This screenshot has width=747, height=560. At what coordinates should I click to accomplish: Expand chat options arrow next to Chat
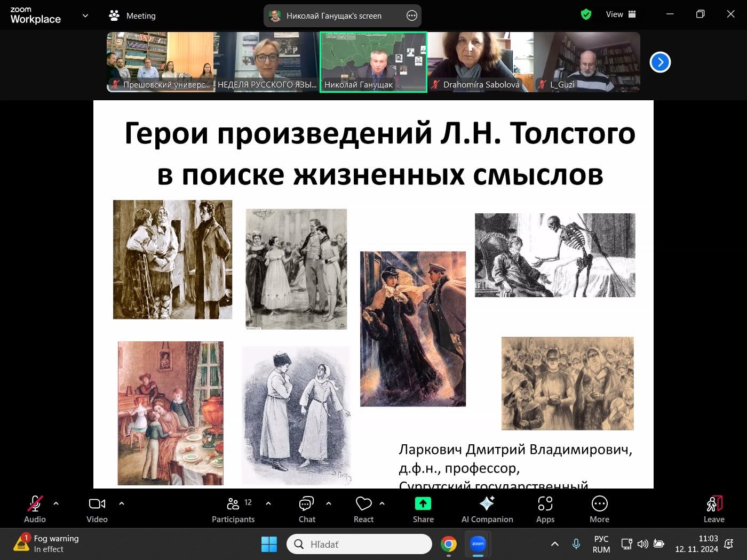[x=329, y=503]
